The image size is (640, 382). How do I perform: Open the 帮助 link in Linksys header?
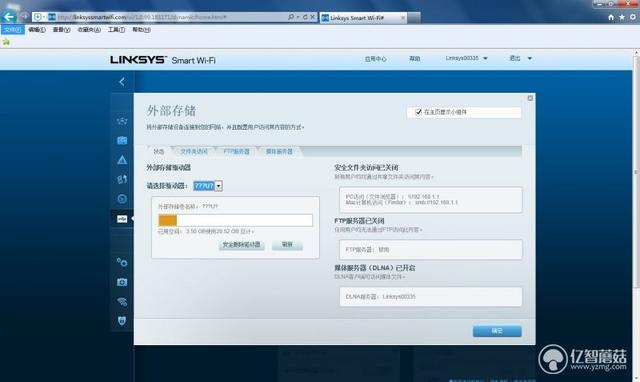click(x=415, y=59)
